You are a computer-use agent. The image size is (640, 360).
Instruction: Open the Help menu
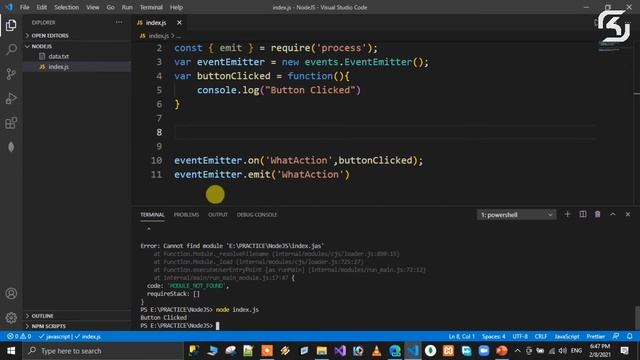tap(176, 7)
